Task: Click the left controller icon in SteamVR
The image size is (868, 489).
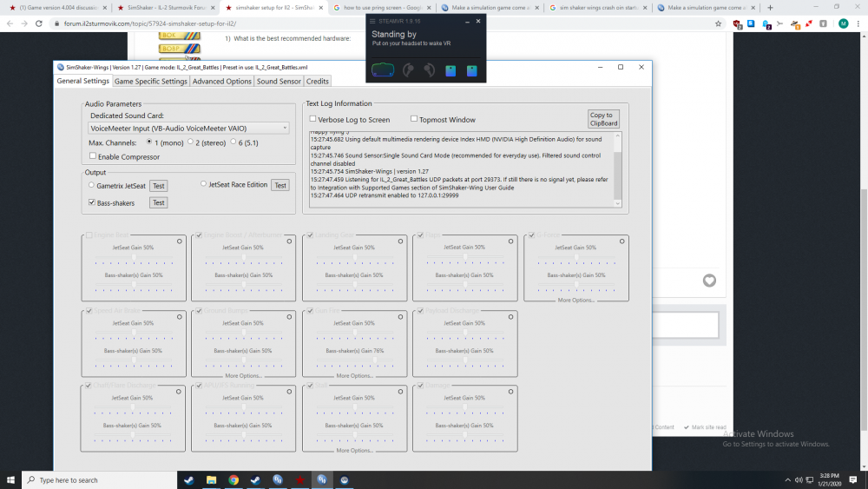Action: 408,70
